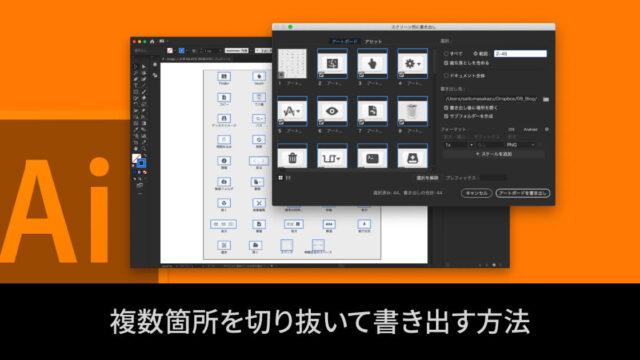Viewport: 640px width, 360px height.
Task: Choose the すべて radio button
Action: 446,54
